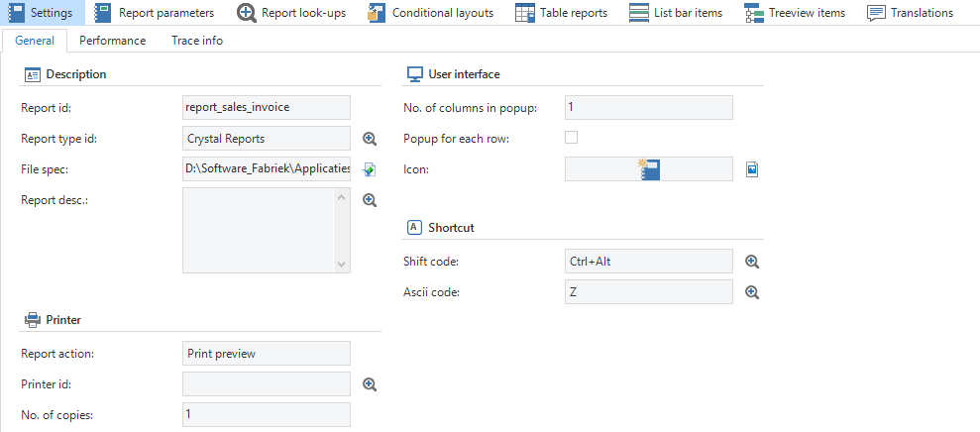The height and width of the screenshot is (432, 980).
Task: Switch to the Performance tab
Action: (112, 41)
